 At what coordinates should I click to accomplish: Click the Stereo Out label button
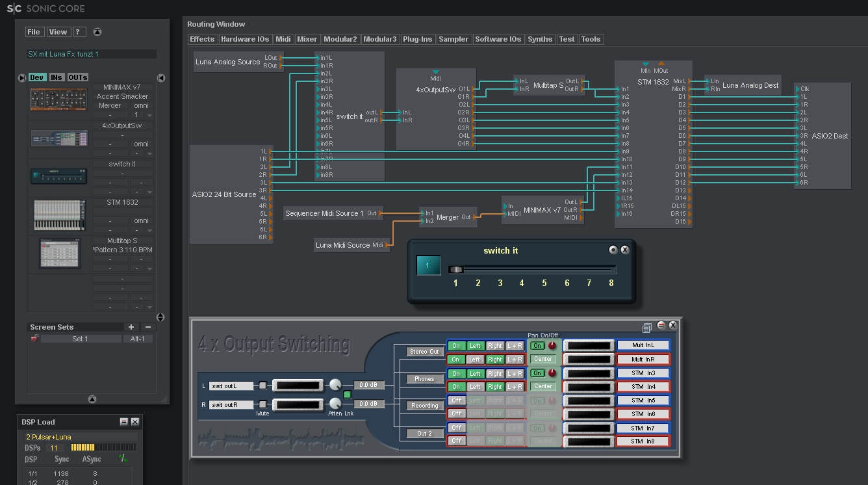pyautogui.click(x=425, y=352)
